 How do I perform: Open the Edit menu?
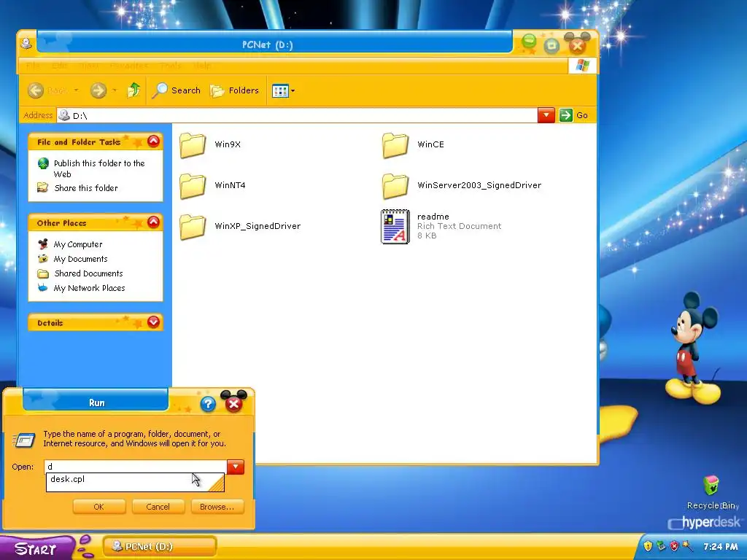click(x=60, y=65)
